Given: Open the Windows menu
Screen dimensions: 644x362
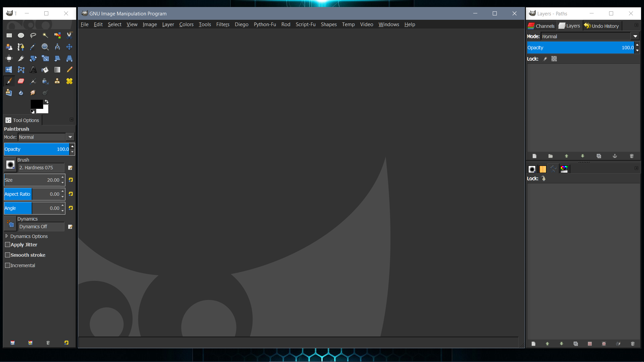Looking at the screenshot, I should 389,24.
